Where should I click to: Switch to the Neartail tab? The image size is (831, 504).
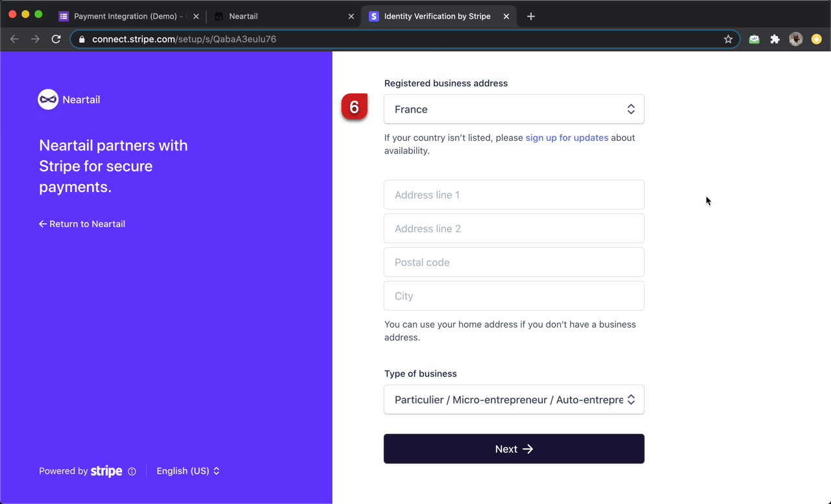click(279, 16)
